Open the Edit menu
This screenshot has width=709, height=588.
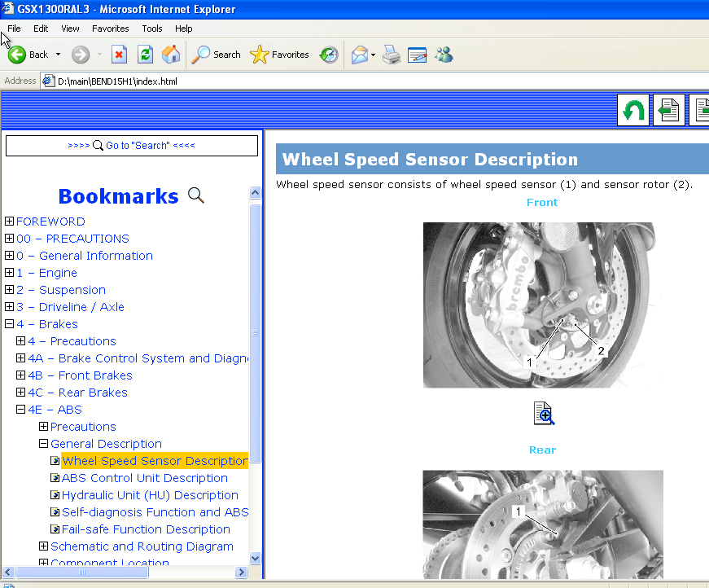[41, 29]
